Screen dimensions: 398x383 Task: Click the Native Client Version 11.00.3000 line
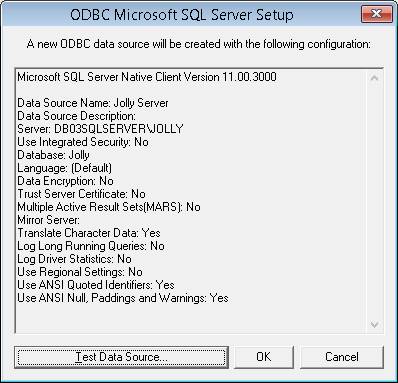click(x=147, y=77)
